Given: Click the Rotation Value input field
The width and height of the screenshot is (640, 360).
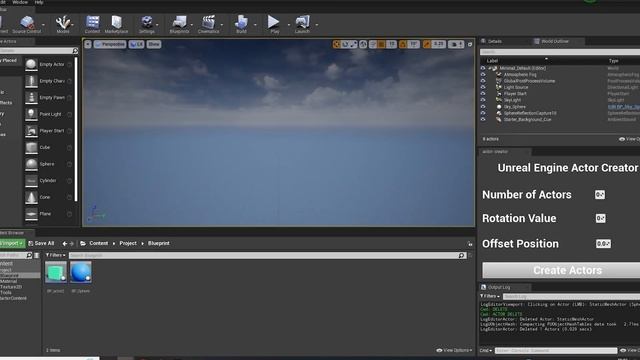Looking at the screenshot, I should click(x=600, y=218).
